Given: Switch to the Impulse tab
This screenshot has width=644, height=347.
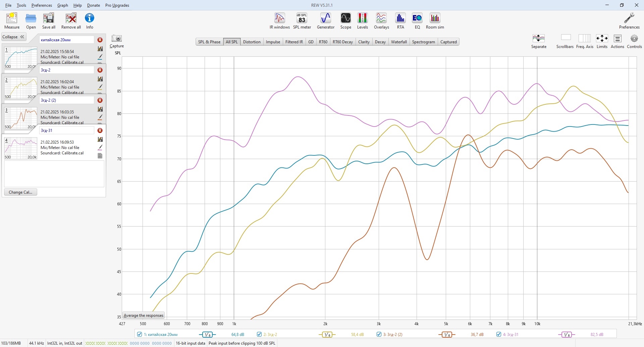Looking at the screenshot, I should pos(273,42).
